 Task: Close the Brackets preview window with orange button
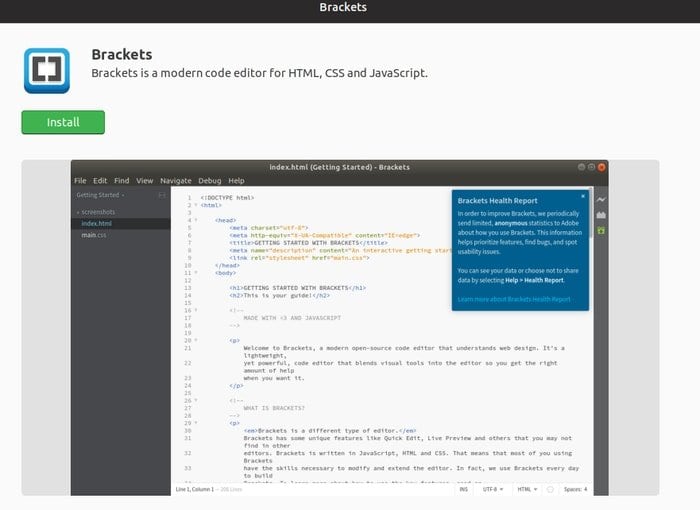(x=602, y=167)
